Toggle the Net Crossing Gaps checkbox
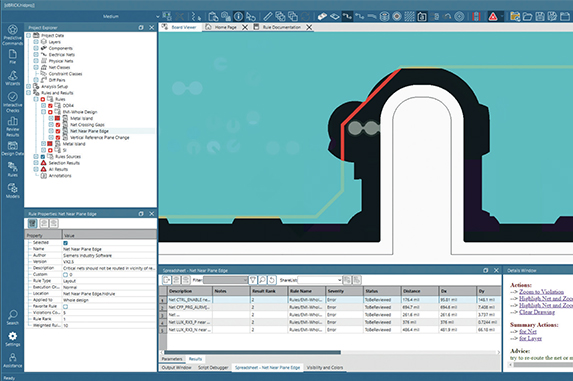The height and width of the screenshot is (381, 573). pyautogui.click(x=57, y=125)
